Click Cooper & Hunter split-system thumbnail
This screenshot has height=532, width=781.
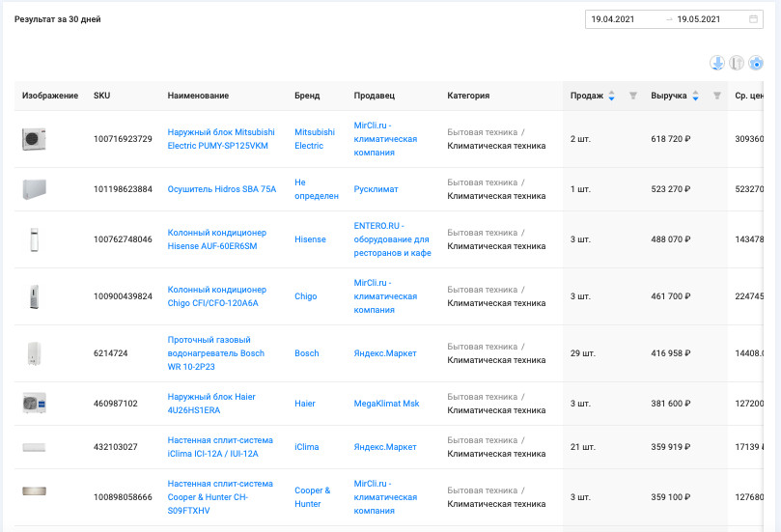(x=34, y=491)
